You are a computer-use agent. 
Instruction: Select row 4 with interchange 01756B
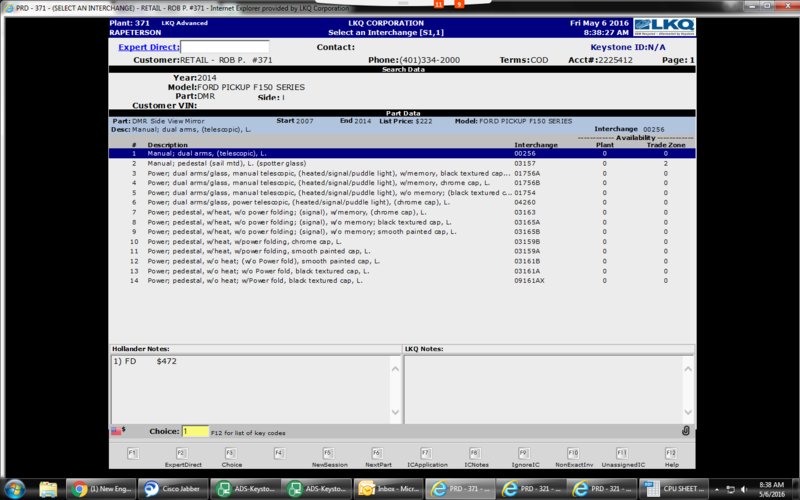[x=402, y=183]
